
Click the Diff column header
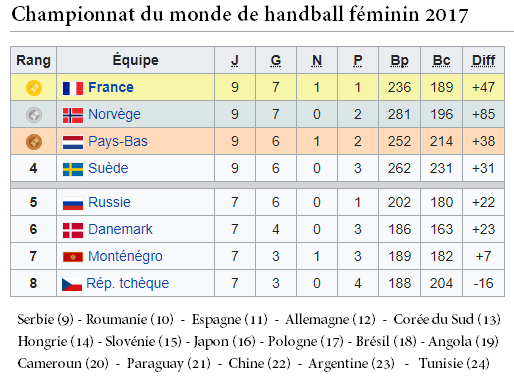[x=483, y=61]
